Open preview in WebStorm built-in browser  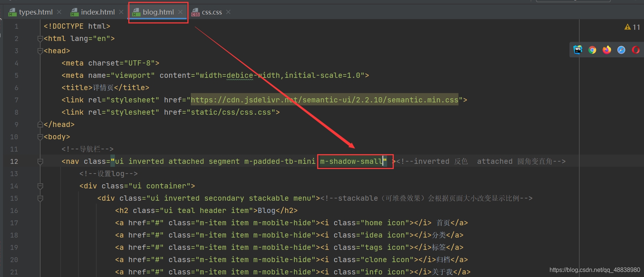578,50
